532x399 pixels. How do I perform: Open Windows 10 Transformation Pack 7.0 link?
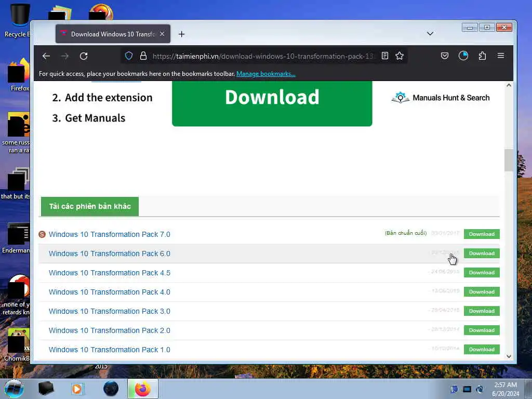pyautogui.click(x=109, y=234)
